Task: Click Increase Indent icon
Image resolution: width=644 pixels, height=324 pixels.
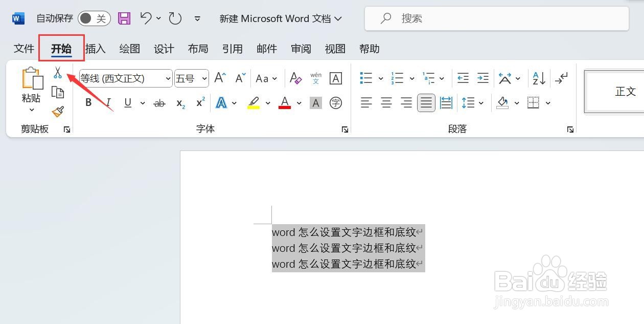Action: click(482, 78)
